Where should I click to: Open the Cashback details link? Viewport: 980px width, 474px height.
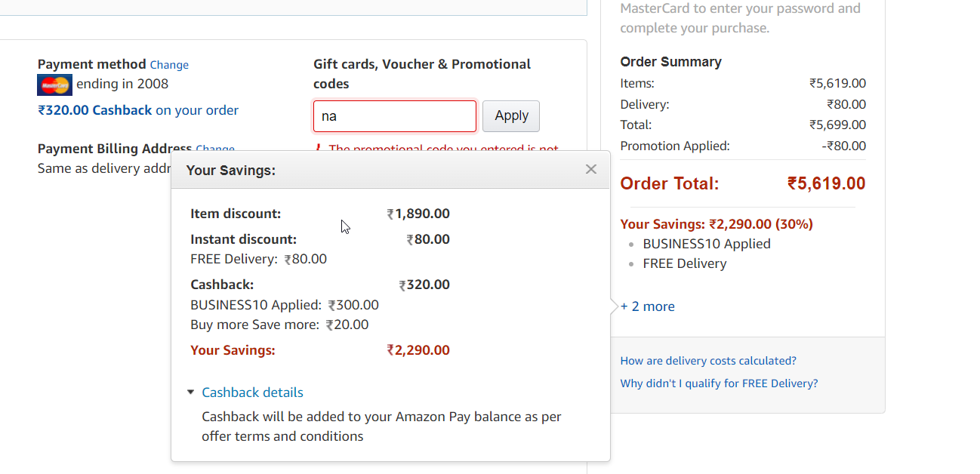click(x=252, y=392)
